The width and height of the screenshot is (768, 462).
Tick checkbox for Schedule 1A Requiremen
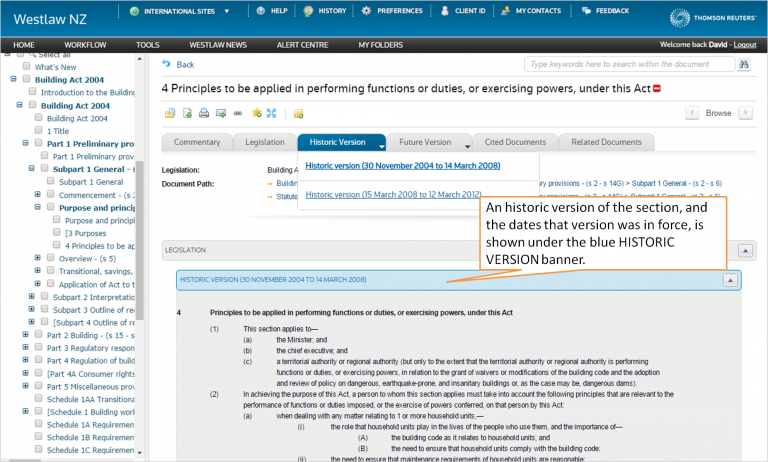tap(39, 424)
